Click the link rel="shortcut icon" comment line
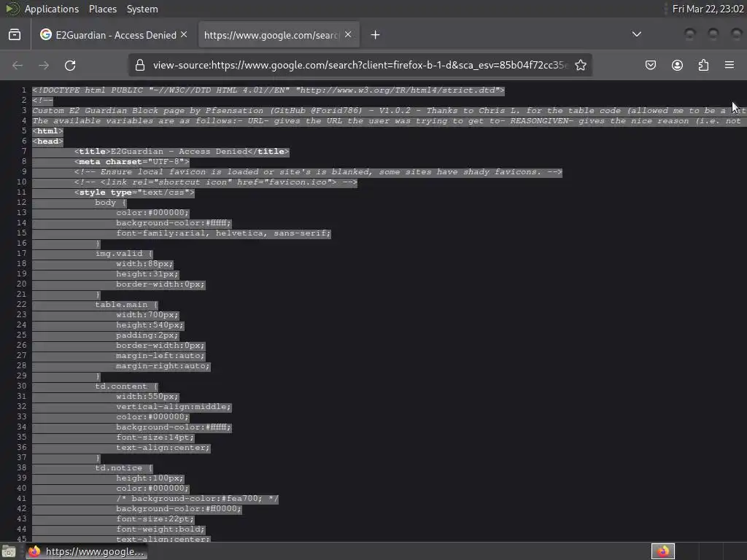747x560 pixels. pyautogui.click(x=216, y=182)
